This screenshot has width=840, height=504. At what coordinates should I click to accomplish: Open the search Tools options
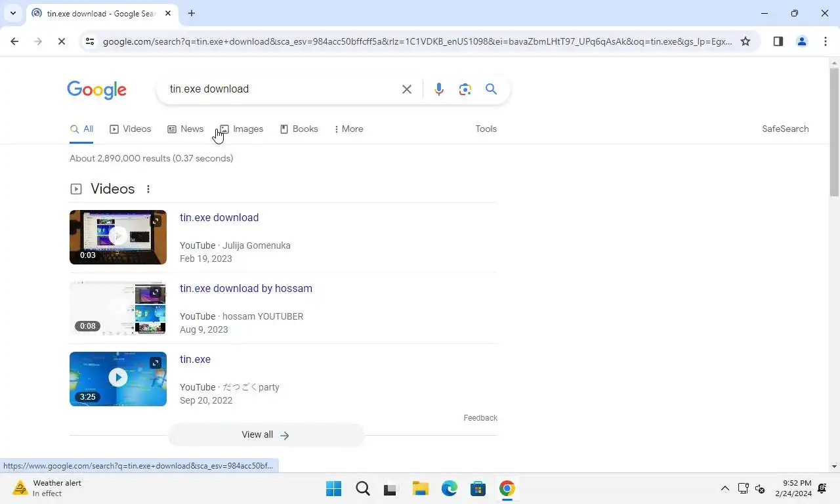point(486,129)
